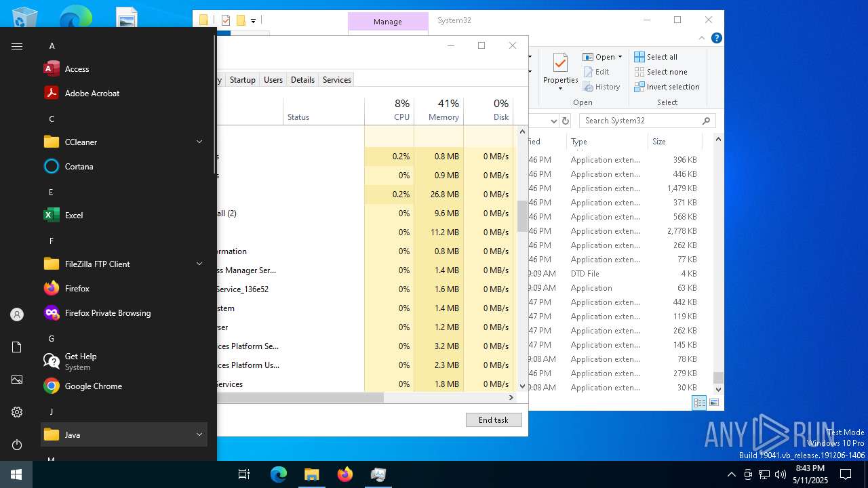
Task: Click Task Manager vertical scrollbar thumb
Action: 522,216
